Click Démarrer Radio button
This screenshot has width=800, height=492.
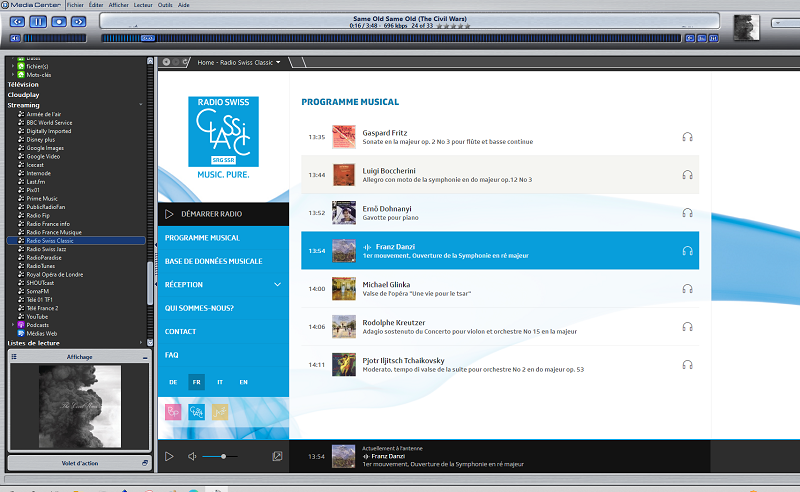(x=223, y=214)
